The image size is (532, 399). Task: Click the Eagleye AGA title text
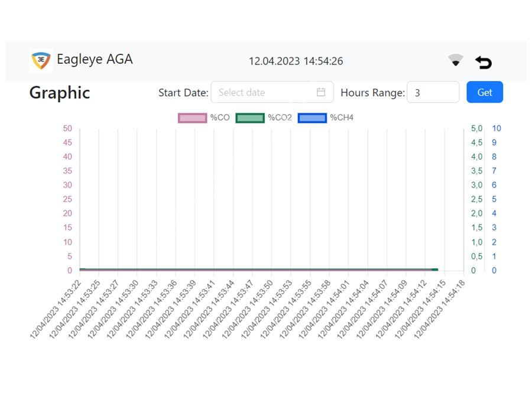click(95, 60)
